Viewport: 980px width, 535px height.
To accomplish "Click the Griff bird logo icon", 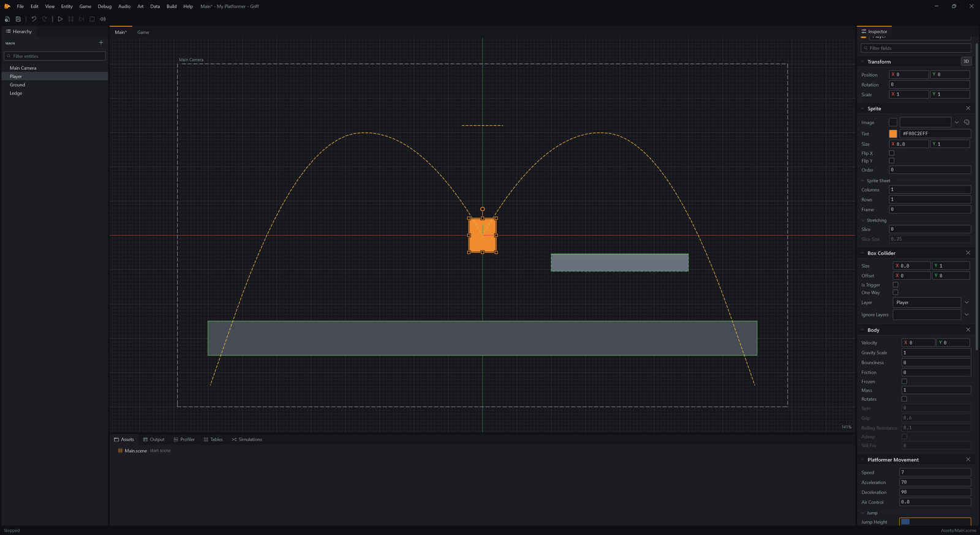I will pyautogui.click(x=7, y=6).
